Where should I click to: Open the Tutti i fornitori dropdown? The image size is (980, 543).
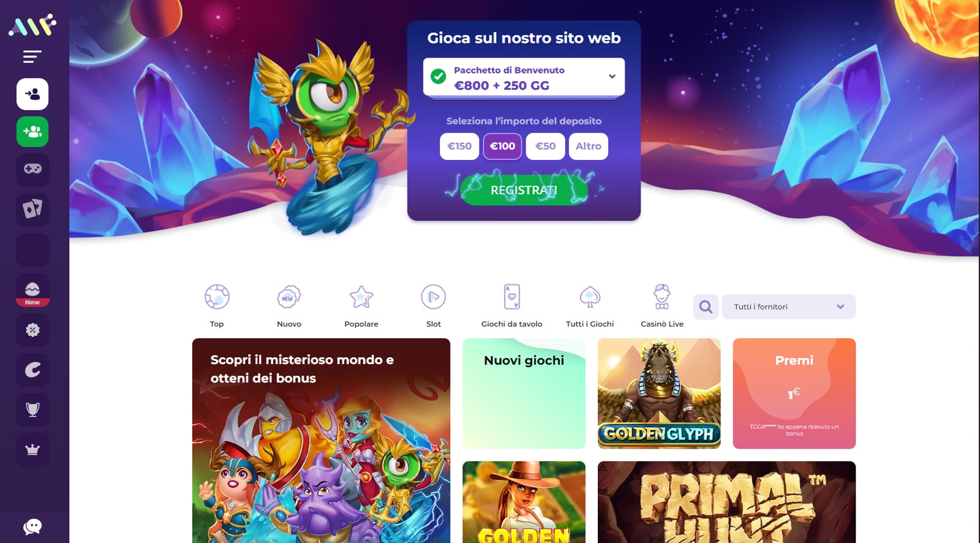[x=789, y=306]
